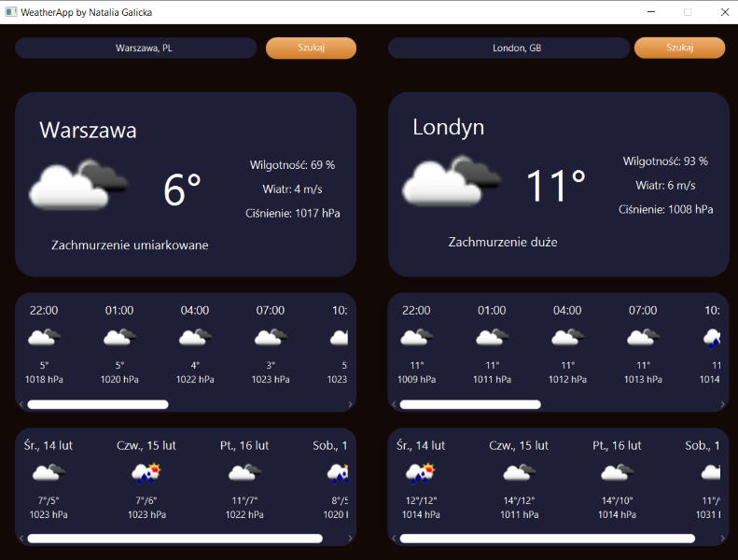This screenshot has width=738, height=560.
Task: Click London's Pt., 16 lut cloud icon
Action: (617, 473)
